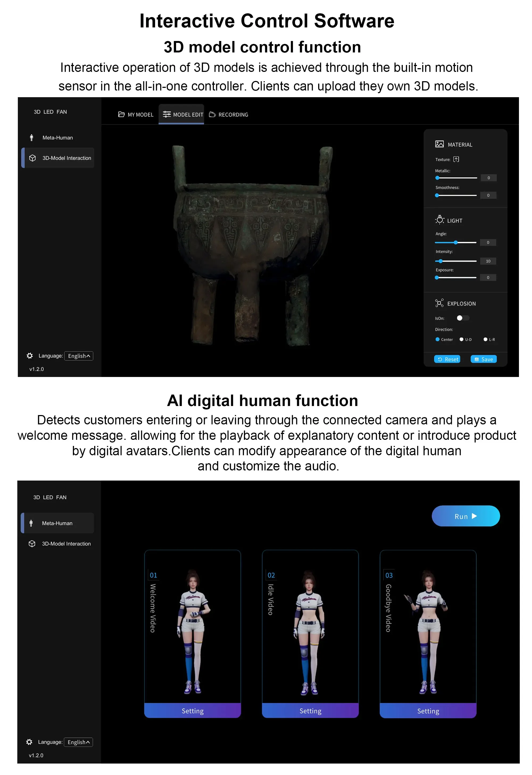
Task: Click the Intensity value field showing 10
Action: 488,261
